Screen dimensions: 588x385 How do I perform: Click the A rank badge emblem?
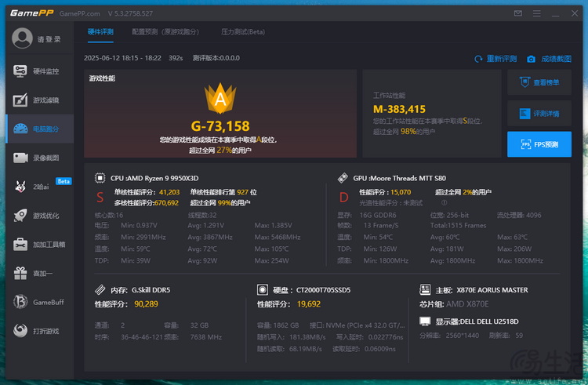[x=220, y=98]
